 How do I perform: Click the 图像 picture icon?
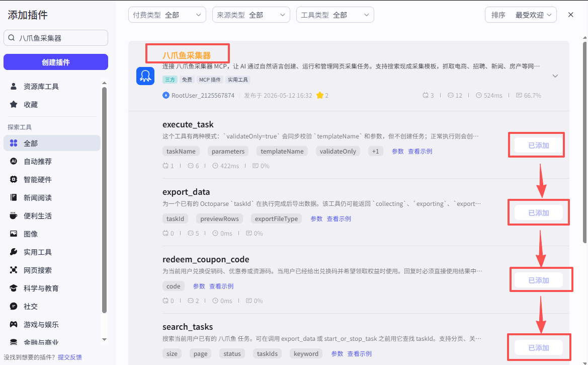[14, 234]
